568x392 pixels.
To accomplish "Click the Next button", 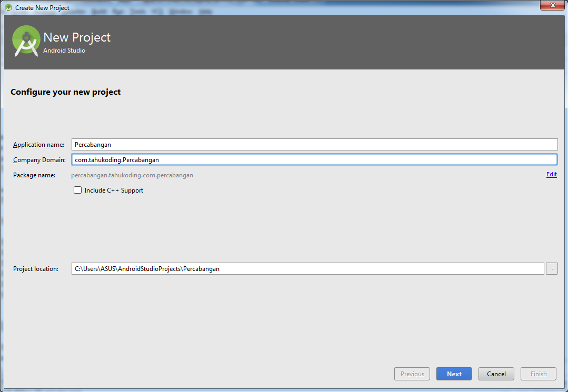I will [x=454, y=374].
